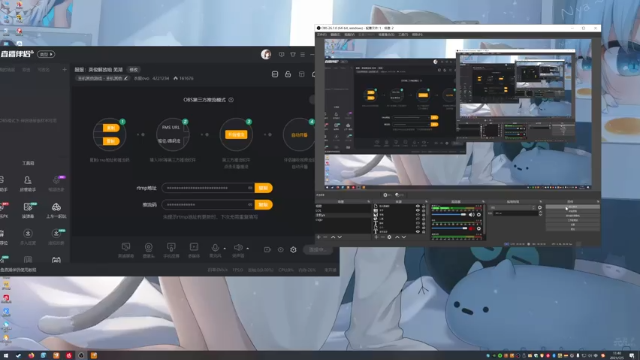Copy the rtmp address with the orange button
Image resolution: width=640 pixels, height=360 pixels.
coord(263,188)
